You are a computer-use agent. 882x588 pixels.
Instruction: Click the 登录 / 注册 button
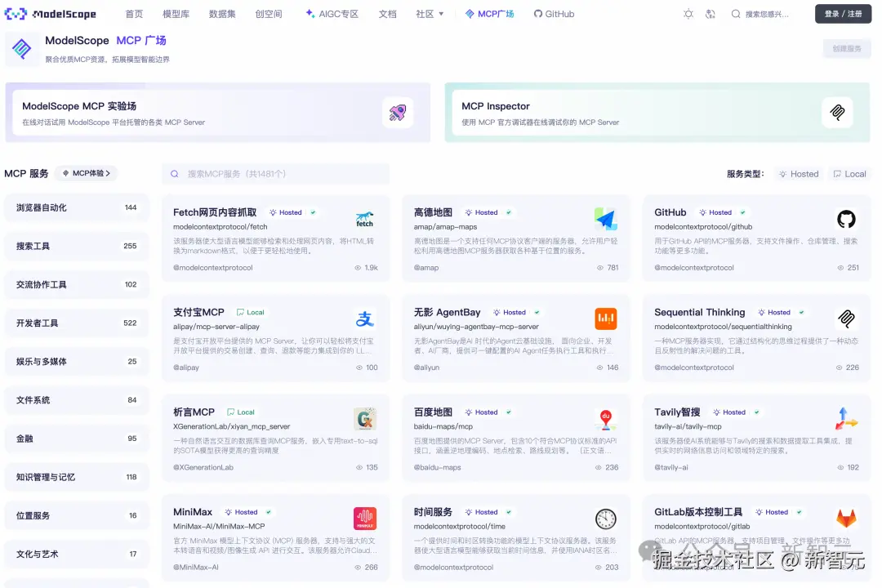click(843, 14)
